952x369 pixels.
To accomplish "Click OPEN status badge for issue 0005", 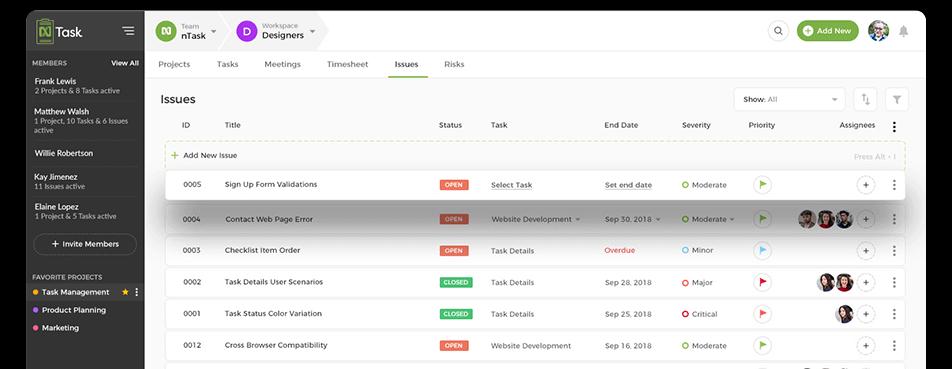I will (x=454, y=185).
